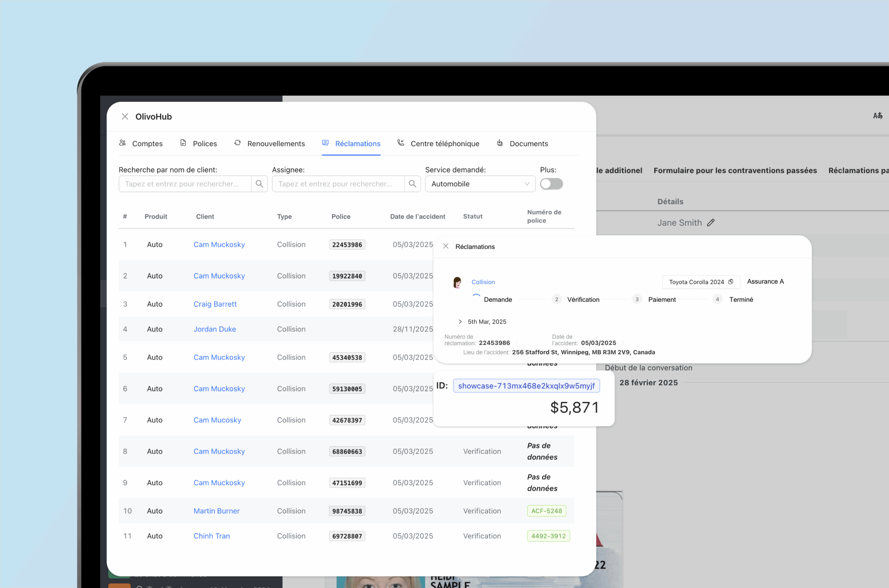889x588 pixels.
Task: Click police number badge ACF-5248
Action: point(546,511)
